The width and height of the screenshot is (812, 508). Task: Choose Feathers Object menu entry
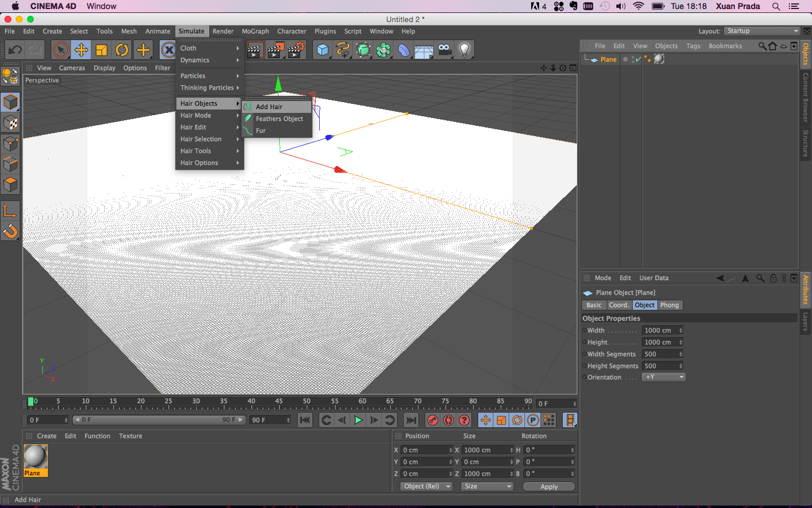pyautogui.click(x=277, y=119)
